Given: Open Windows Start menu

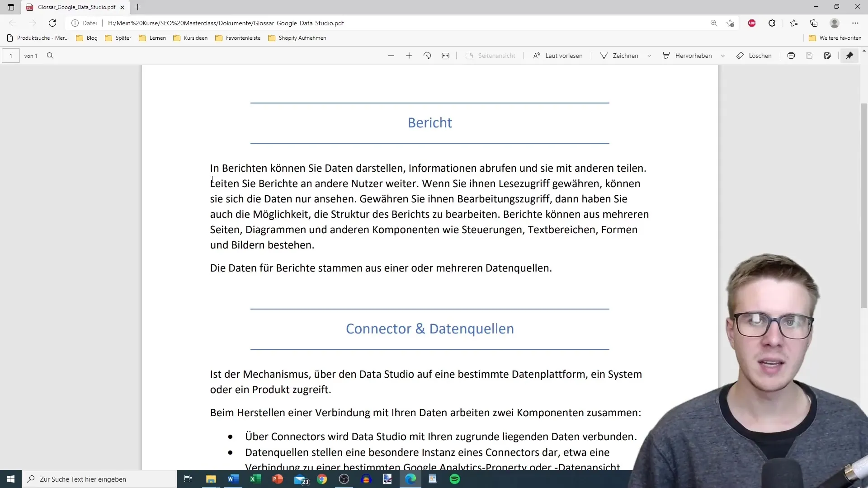Looking at the screenshot, I should point(11,479).
